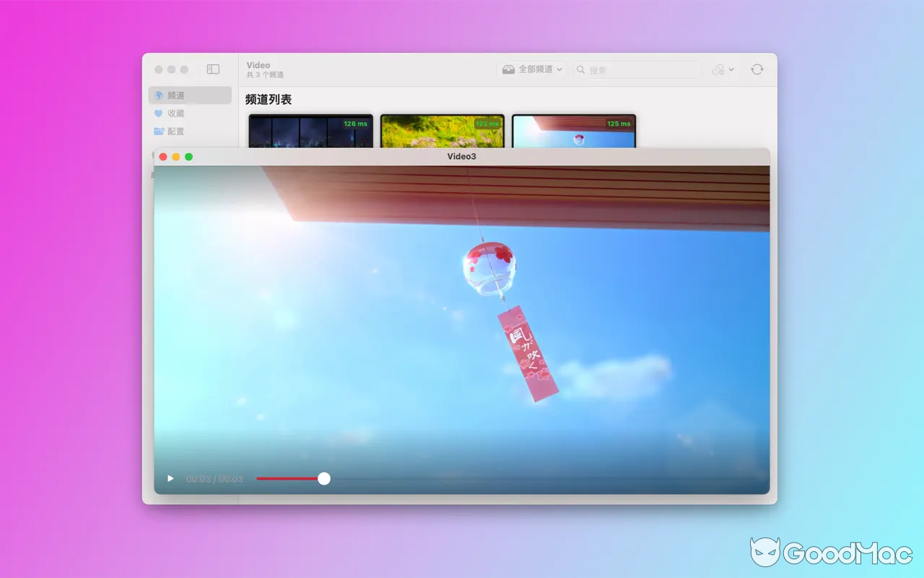Image resolution: width=924 pixels, height=578 pixels.
Task: Open the dropdown arrow on 全部频道
Action: tap(559, 69)
